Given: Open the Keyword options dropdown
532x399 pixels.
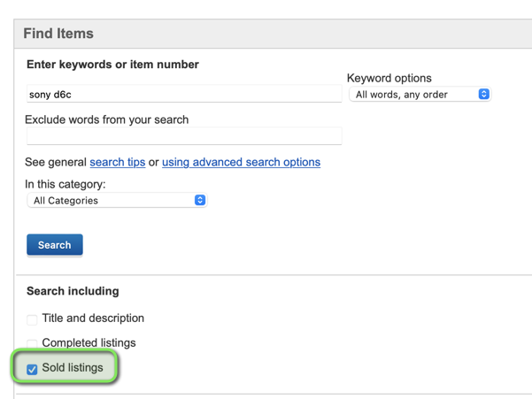Looking at the screenshot, I should [419, 95].
